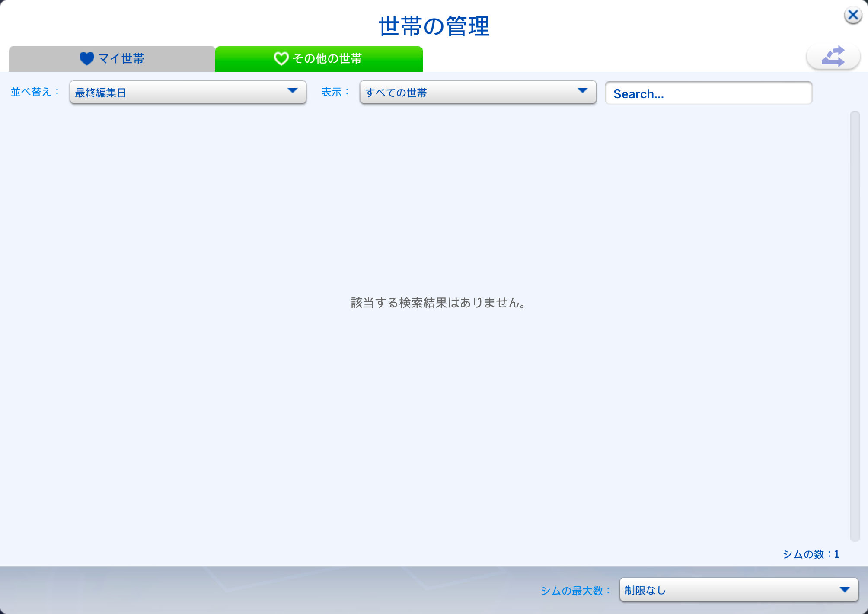Close the 世帯の管理 window
The image size is (868, 614).
click(853, 16)
